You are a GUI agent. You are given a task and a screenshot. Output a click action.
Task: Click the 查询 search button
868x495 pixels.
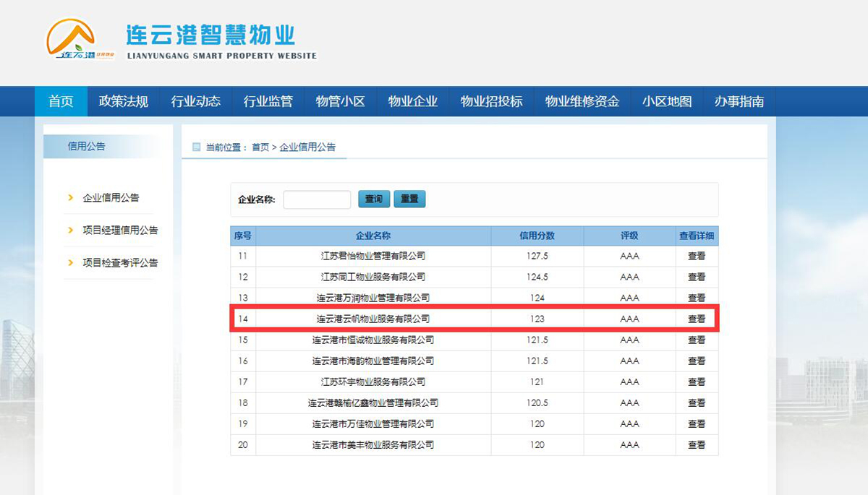(x=374, y=199)
